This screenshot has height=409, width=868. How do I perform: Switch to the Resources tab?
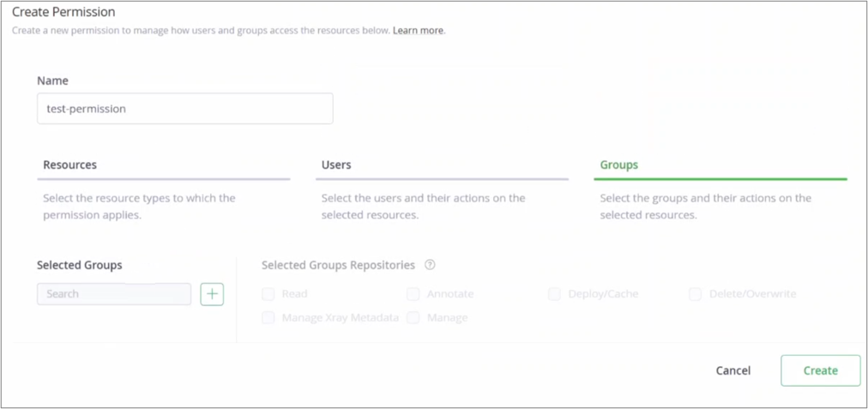coord(70,165)
